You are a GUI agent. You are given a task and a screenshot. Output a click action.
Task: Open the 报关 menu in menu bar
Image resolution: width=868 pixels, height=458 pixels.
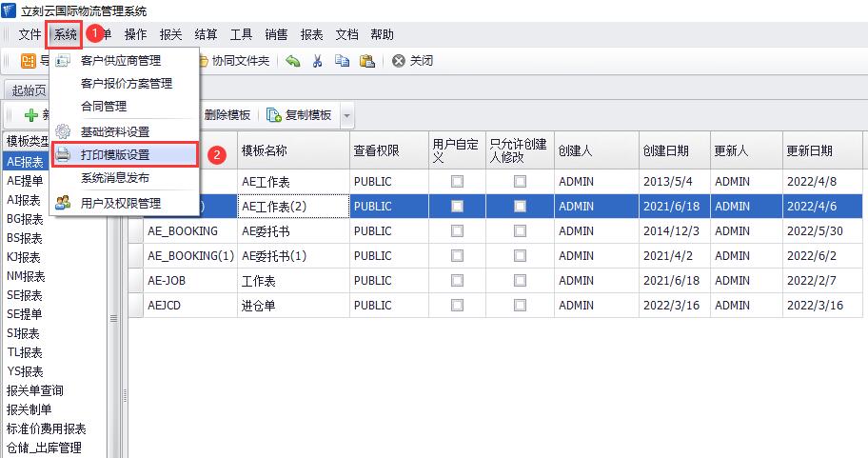click(x=170, y=35)
